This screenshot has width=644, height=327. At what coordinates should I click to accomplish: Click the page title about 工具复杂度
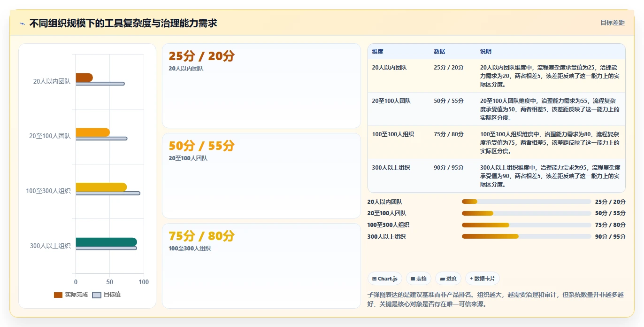(123, 23)
